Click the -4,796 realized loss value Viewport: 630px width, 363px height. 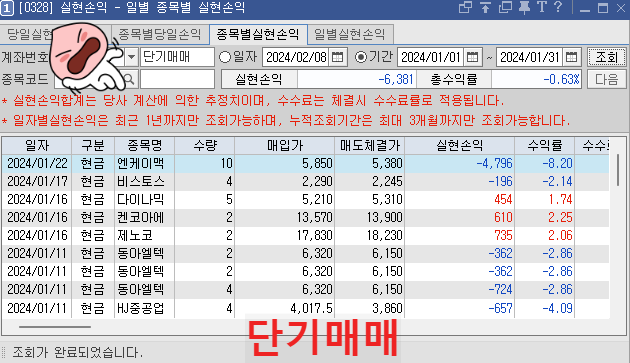[494, 164]
